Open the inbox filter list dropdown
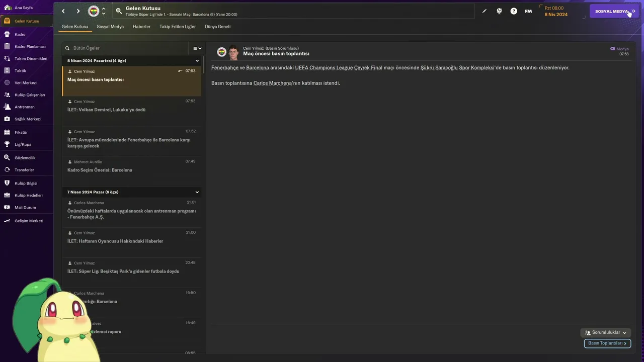Image resolution: width=644 pixels, height=362 pixels. pos(197,48)
